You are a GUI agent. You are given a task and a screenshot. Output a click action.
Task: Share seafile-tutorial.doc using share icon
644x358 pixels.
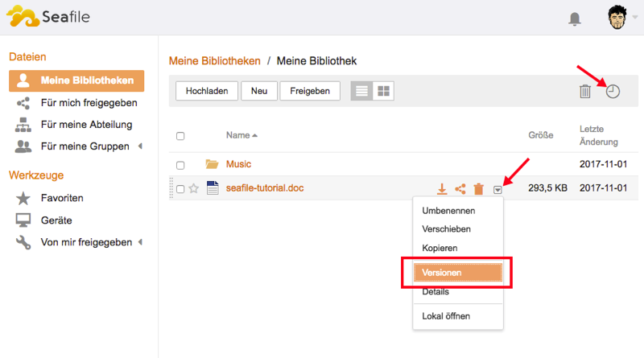[460, 189]
